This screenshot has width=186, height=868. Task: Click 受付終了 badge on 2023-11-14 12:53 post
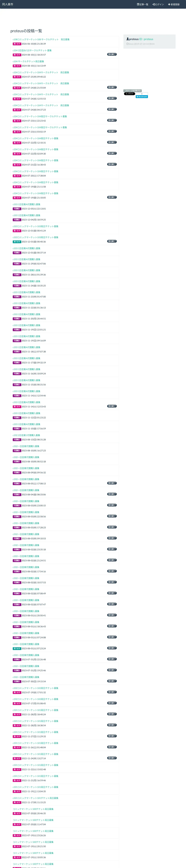click(x=112, y=406)
